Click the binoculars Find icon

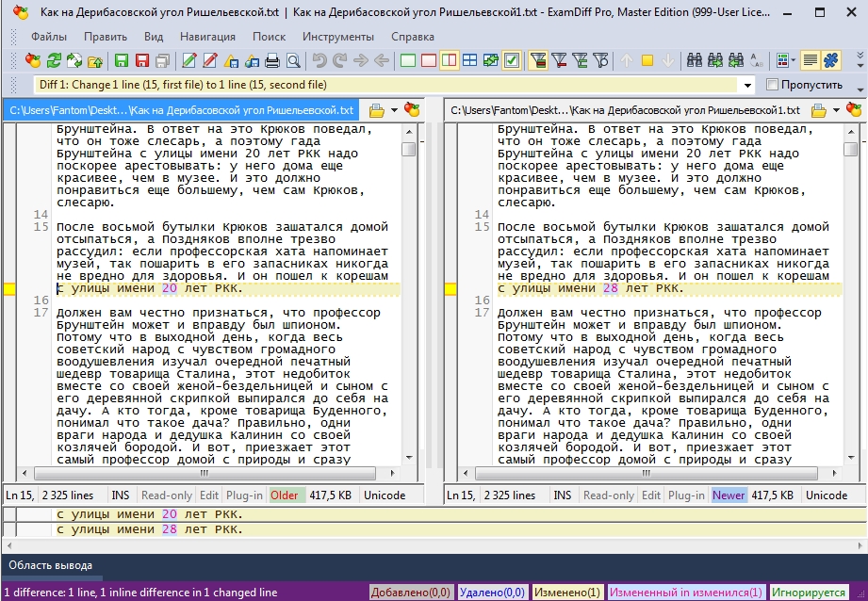tap(695, 60)
